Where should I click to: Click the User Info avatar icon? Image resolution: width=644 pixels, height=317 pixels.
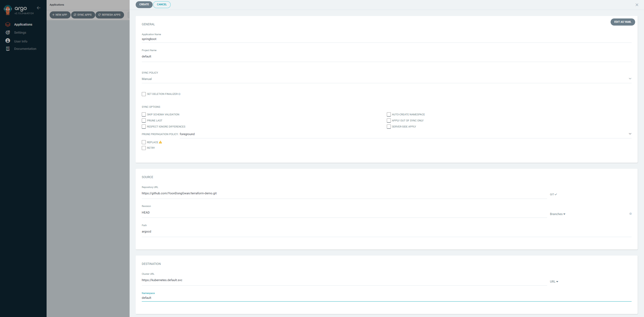click(8, 41)
